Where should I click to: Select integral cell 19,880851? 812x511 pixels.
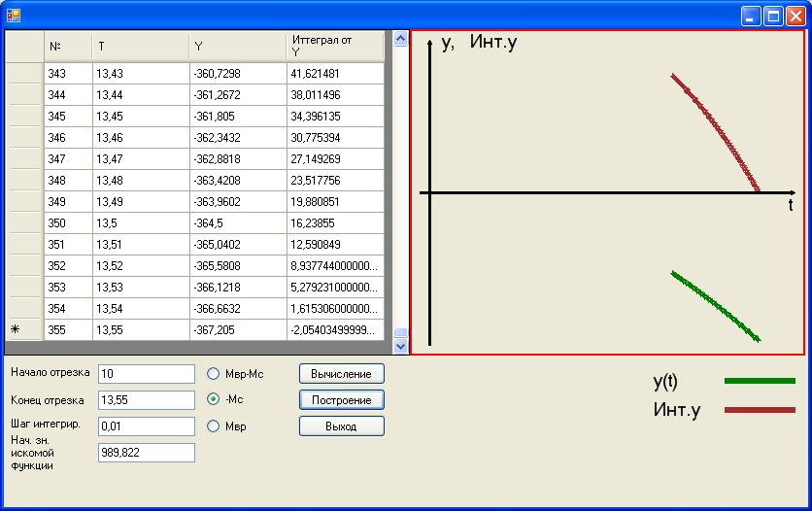pyautogui.click(x=335, y=201)
